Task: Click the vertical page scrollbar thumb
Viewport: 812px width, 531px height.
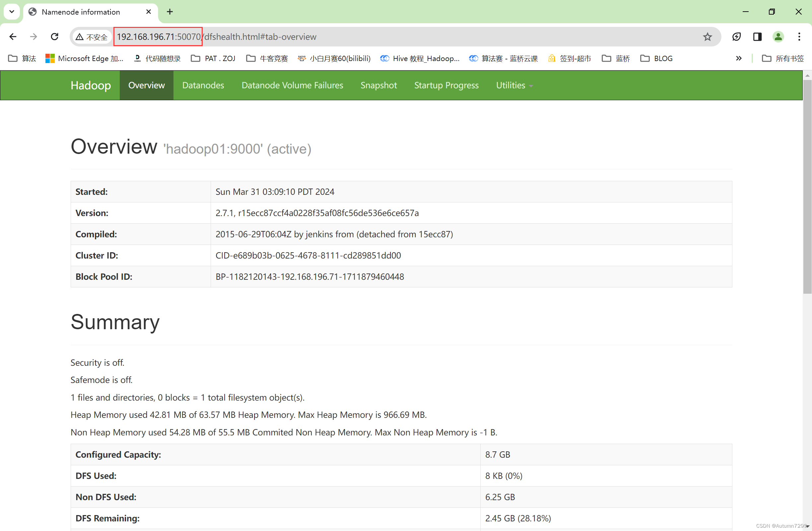Action: point(807,186)
